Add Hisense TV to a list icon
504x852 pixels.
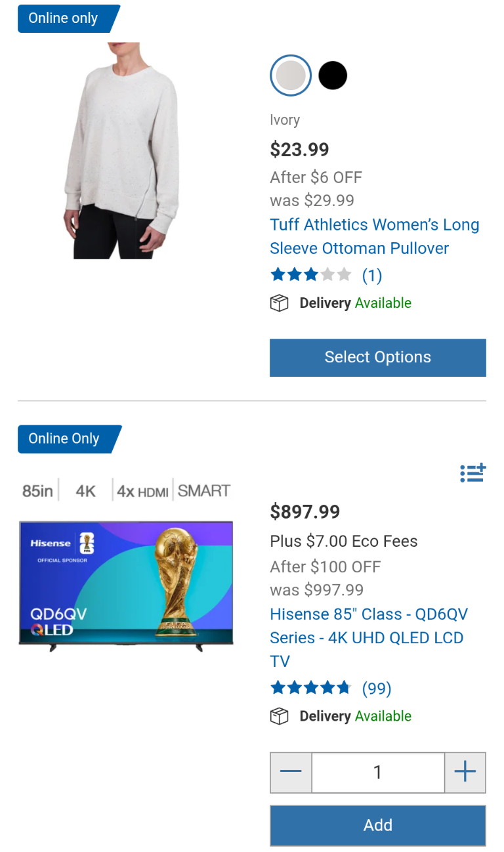472,473
